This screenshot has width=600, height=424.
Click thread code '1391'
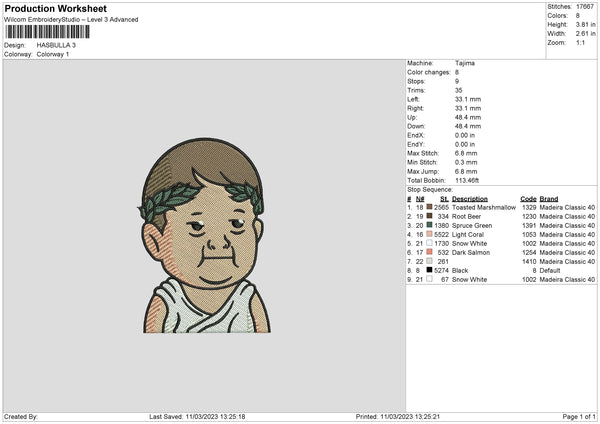click(529, 225)
